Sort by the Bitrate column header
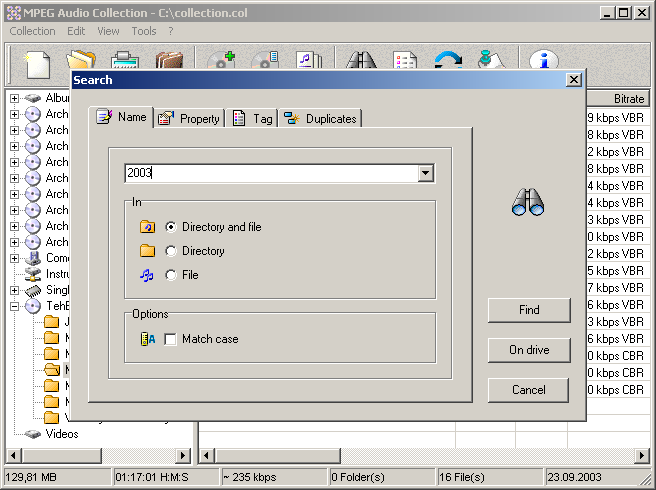Image resolution: width=656 pixels, height=490 pixels. click(618, 98)
